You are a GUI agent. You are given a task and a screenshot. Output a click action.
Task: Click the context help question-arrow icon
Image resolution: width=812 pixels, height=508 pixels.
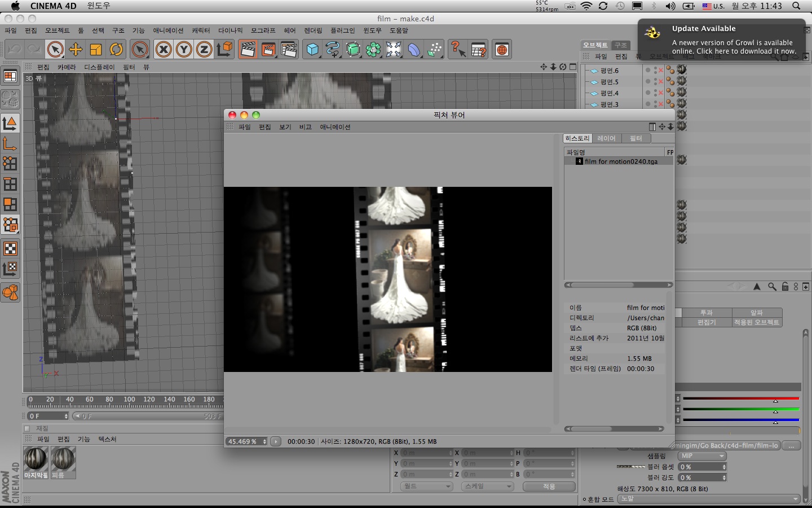point(458,50)
